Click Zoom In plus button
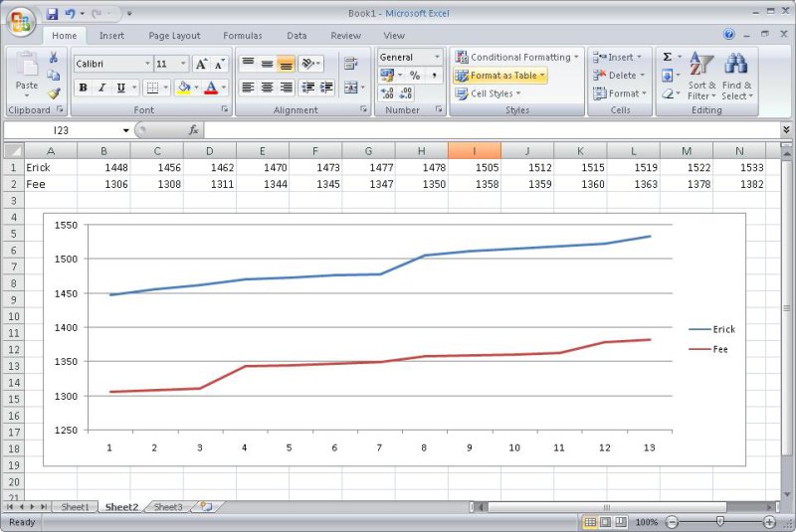Screen dimensions: 796x532 pos(769,522)
